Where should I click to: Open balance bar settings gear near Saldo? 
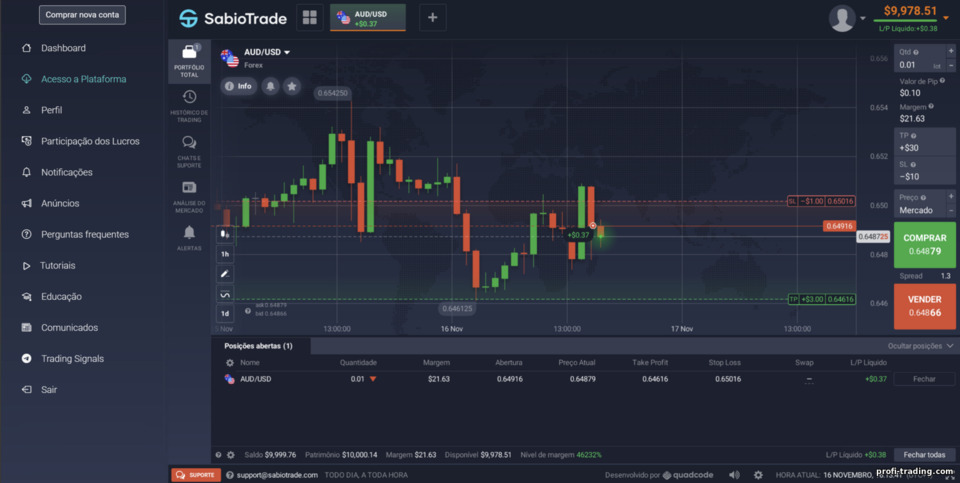231,455
